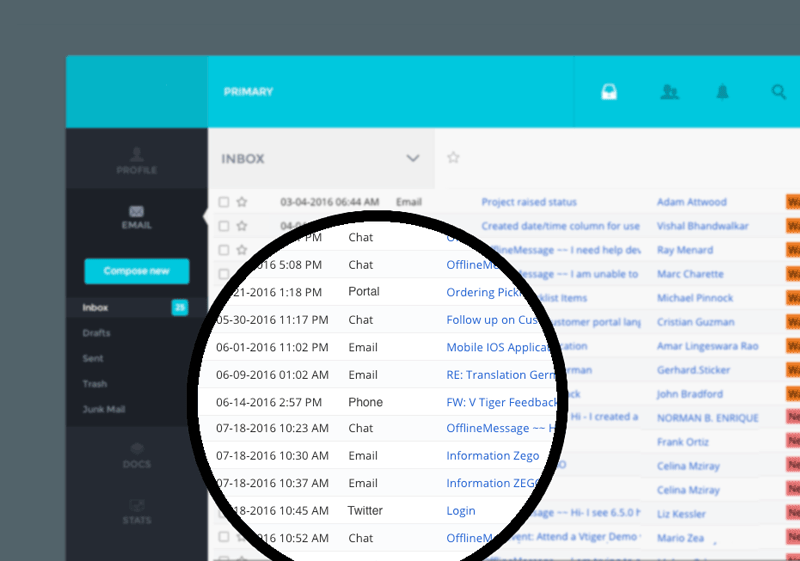The image size is (800, 561).
Task: Open the contacts icon in the header
Action: 669,92
